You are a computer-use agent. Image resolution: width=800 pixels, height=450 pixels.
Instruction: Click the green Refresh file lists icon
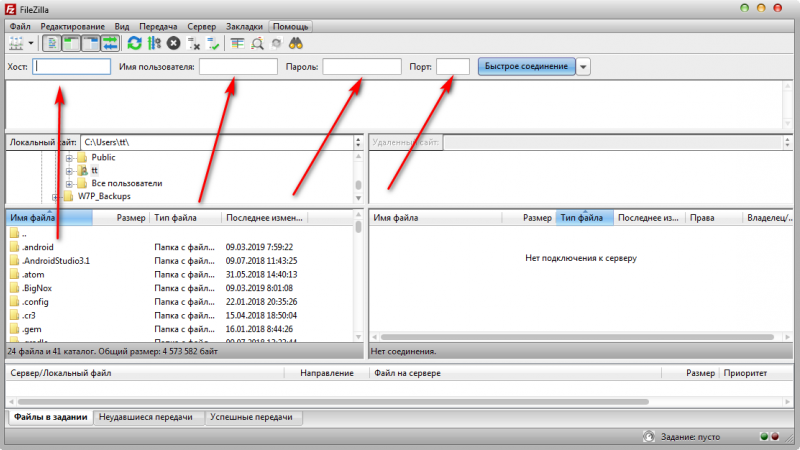pos(135,43)
